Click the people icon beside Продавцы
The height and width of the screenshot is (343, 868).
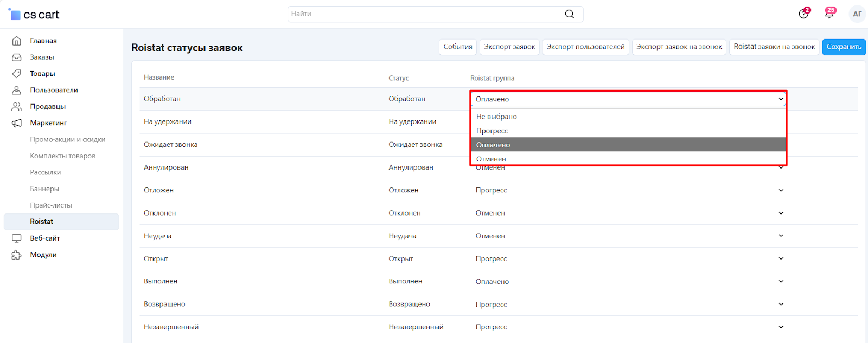tap(17, 107)
